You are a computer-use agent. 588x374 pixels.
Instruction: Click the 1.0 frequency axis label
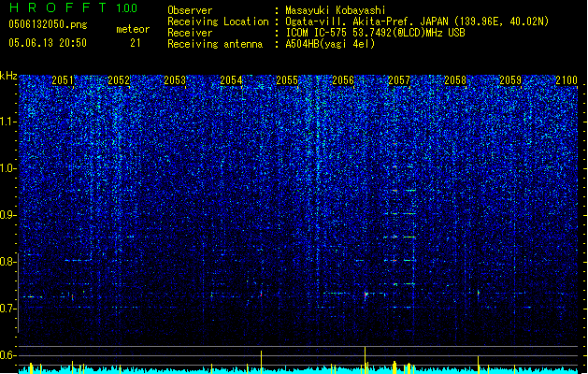pyautogui.click(x=8, y=168)
